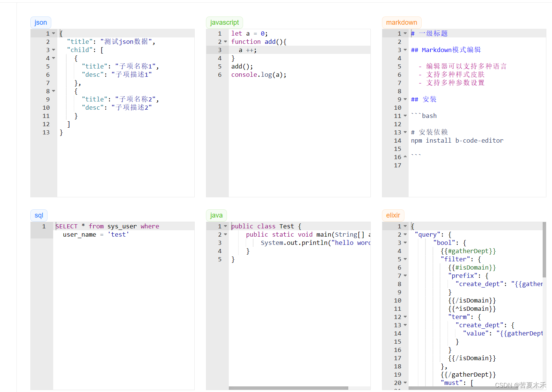552x392 pixels.
Task: Collapse fold arrow on json line 3
Action: pos(54,50)
